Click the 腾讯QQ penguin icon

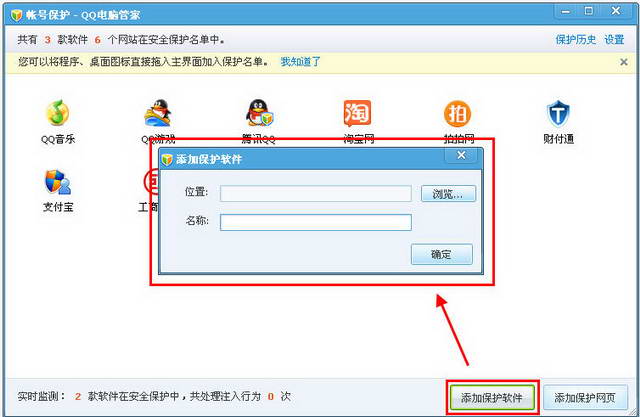click(x=258, y=113)
